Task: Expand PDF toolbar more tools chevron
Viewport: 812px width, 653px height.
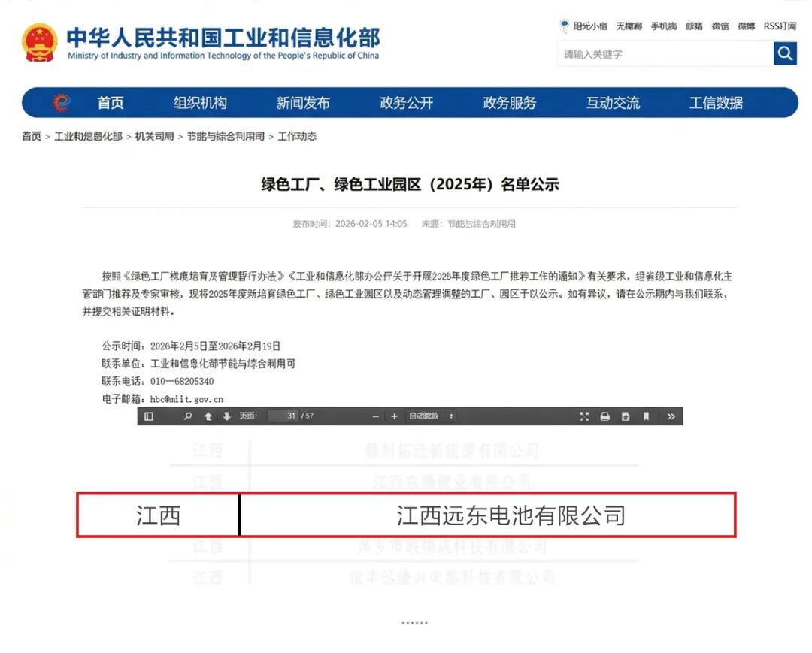Action: tap(671, 416)
